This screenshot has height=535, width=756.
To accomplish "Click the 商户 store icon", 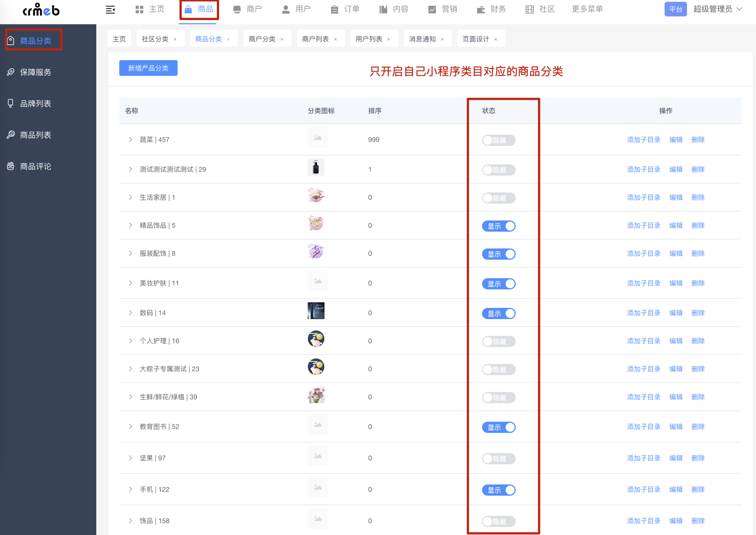I will (237, 10).
